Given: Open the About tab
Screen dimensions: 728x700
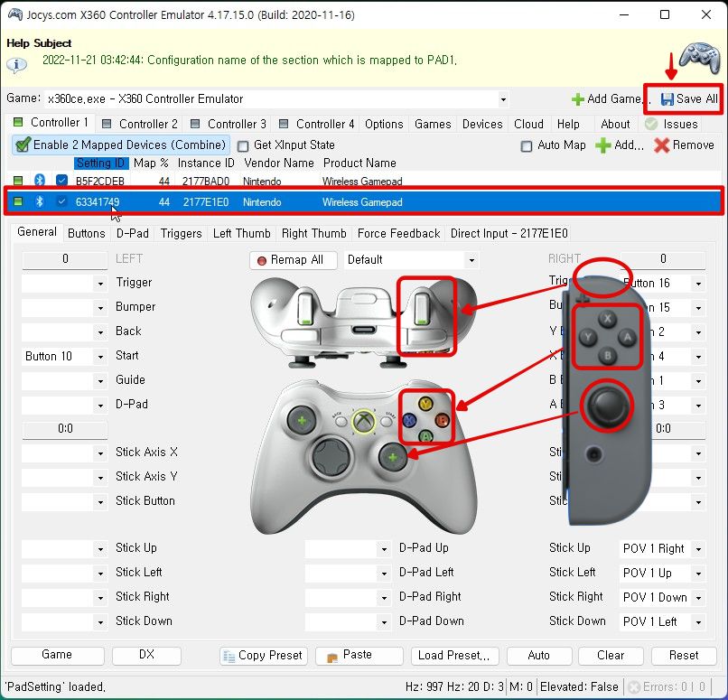Looking at the screenshot, I should (615, 124).
